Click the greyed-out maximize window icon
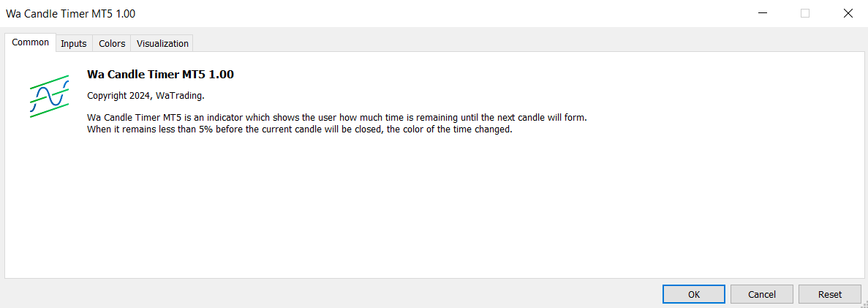 click(805, 13)
